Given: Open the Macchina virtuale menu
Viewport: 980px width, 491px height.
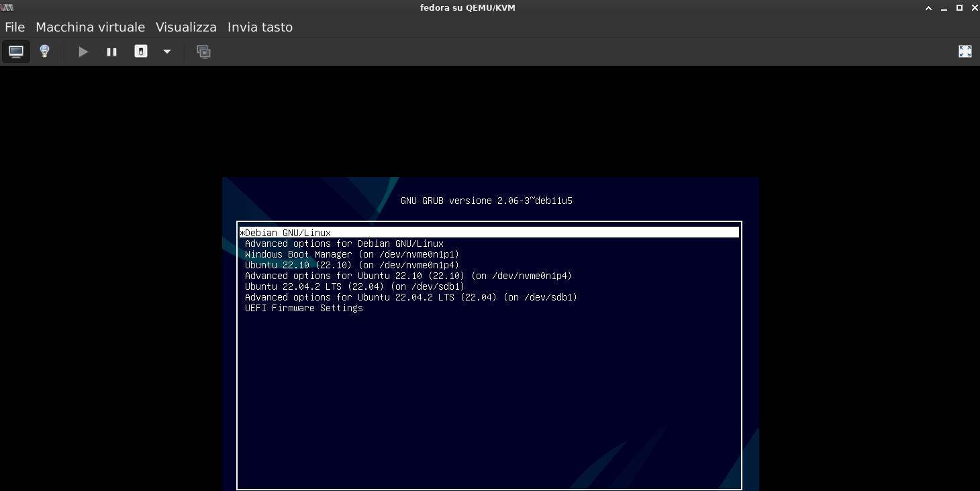Looking at the screenshot, I should 90,28.
